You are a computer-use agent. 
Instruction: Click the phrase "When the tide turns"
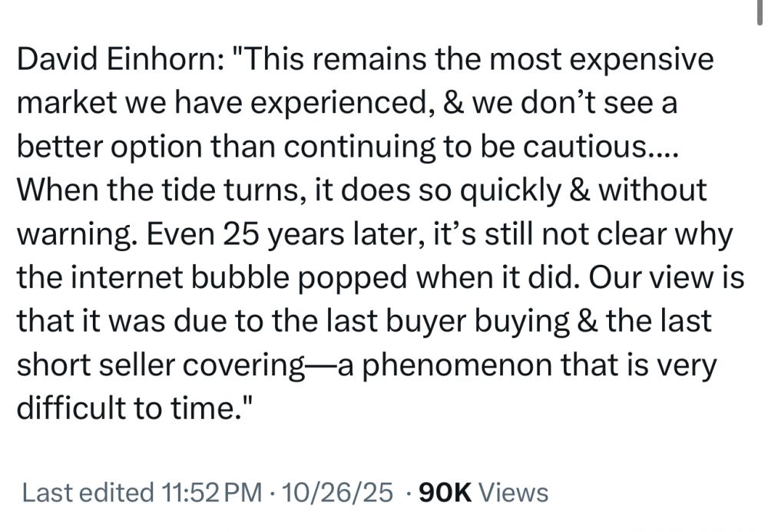coord(152,191)
